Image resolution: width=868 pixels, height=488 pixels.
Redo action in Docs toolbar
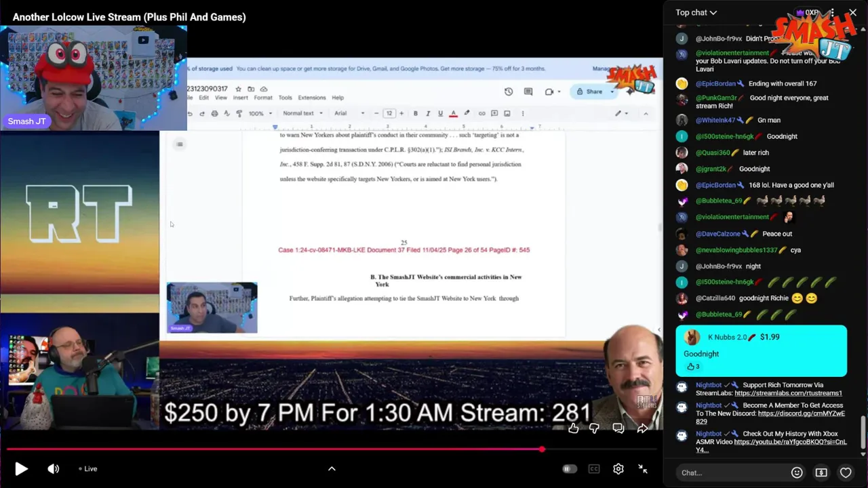click(202, 113)
